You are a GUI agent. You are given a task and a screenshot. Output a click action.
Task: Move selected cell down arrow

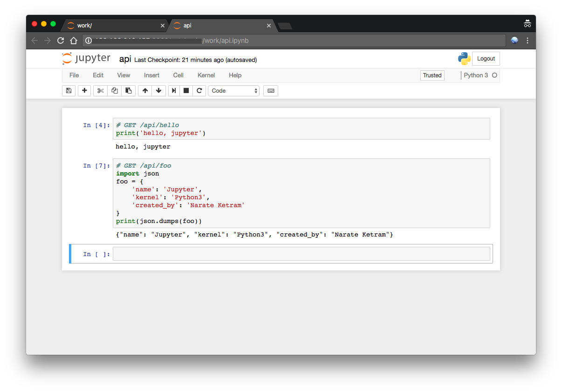pos(158,91)
